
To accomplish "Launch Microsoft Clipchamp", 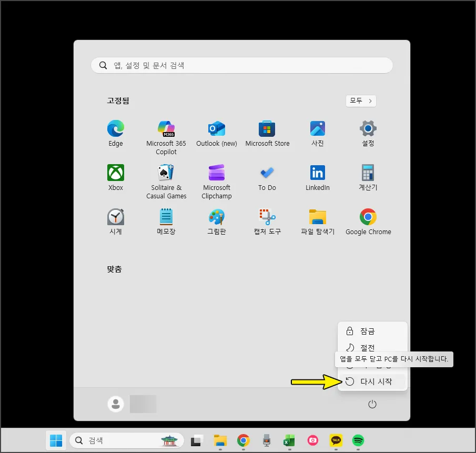I will click(x=217, y=182).
